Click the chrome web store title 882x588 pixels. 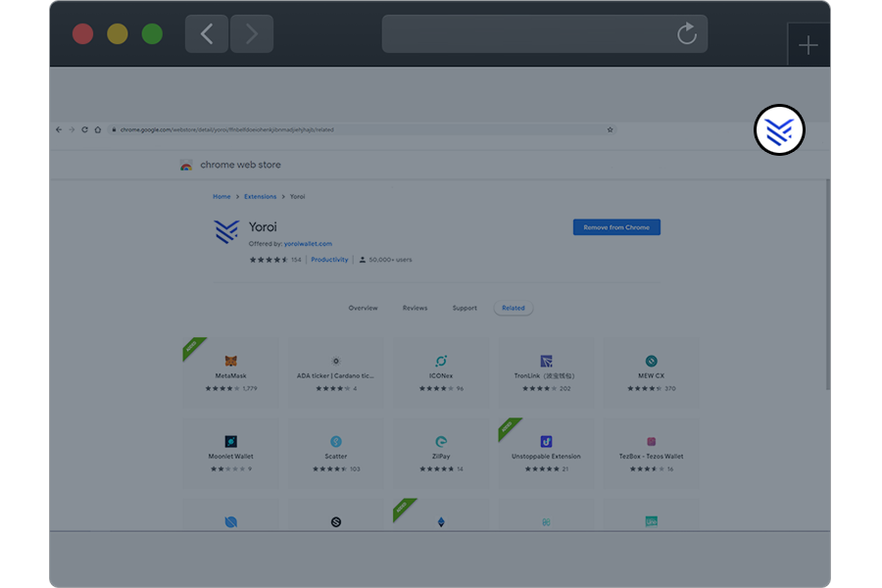pyautogui.click(x=240, y=165)
